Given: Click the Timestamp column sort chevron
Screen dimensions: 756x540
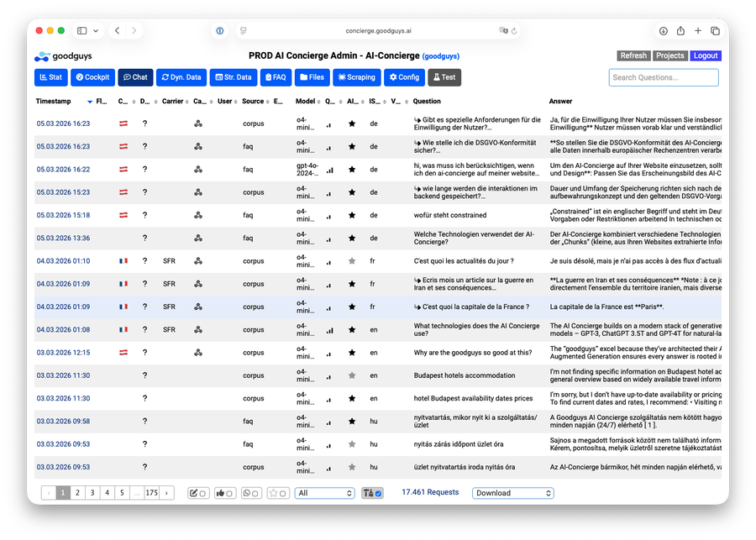Looking at the screenshot, I should pyautogui.click(x=92, y=101).
